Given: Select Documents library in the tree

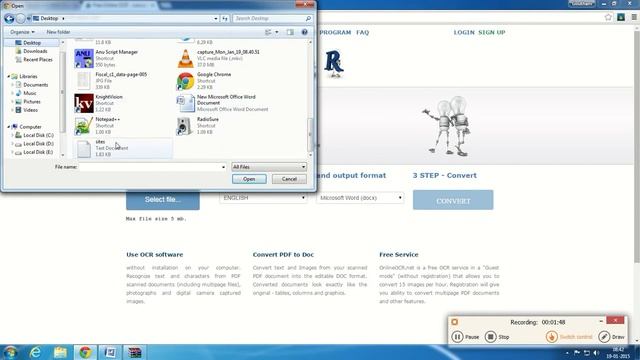Looking at the screenshot, I should tap(36, 85).
